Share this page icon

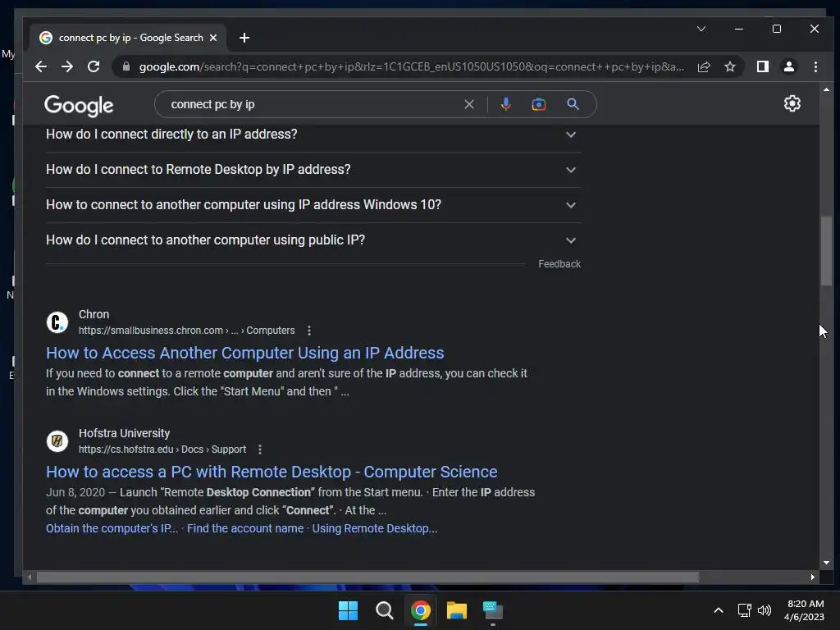[x=704, y=66]
